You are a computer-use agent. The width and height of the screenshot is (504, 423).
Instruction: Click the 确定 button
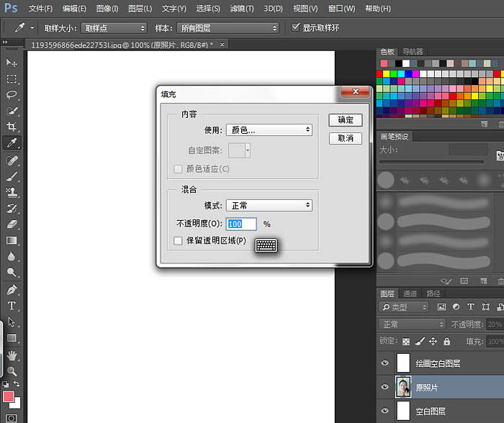pyautogui.click(x=346, y=120)
